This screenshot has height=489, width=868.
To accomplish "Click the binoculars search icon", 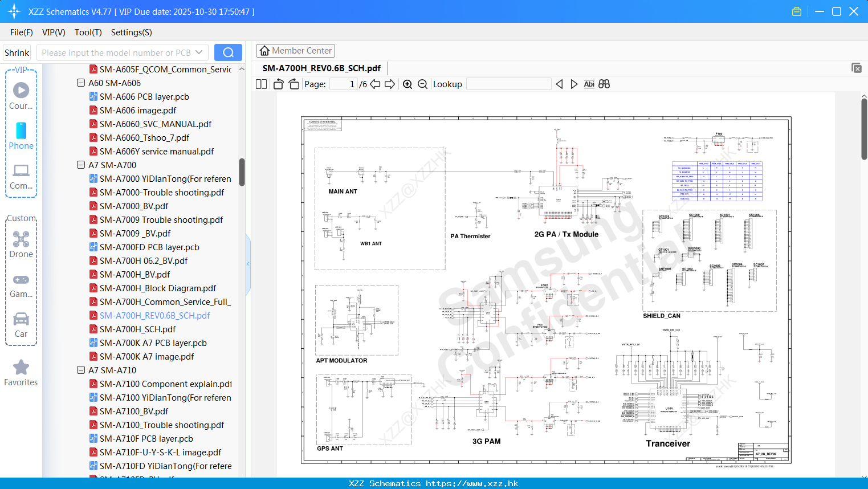I will click(604, 84).
